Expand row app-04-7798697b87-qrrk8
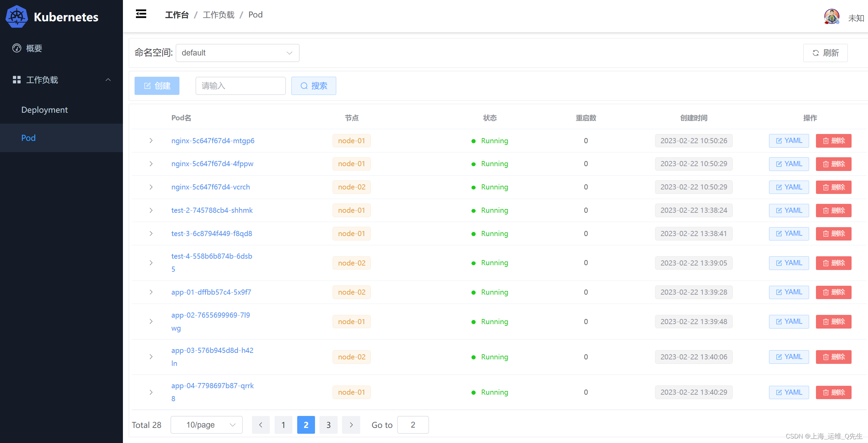 151,392
